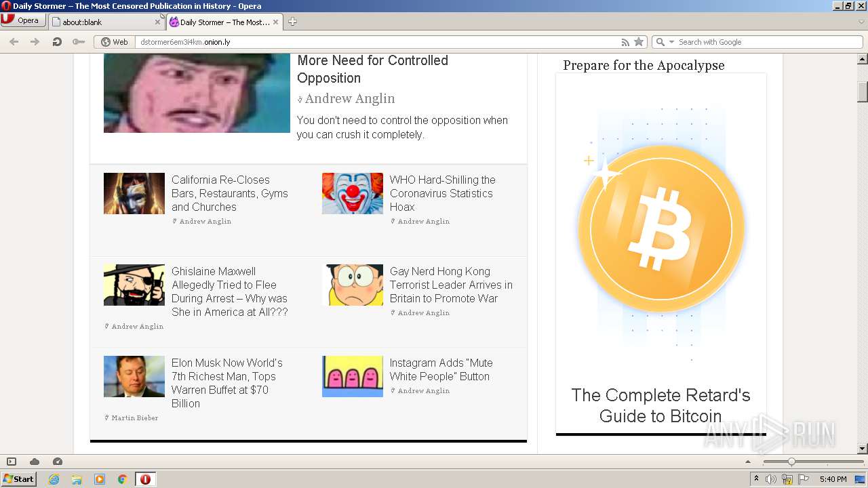The height and width of the screenshot is (488, 868).
Task: Click author name under Instagram article
Action: [x=423, y=391]
